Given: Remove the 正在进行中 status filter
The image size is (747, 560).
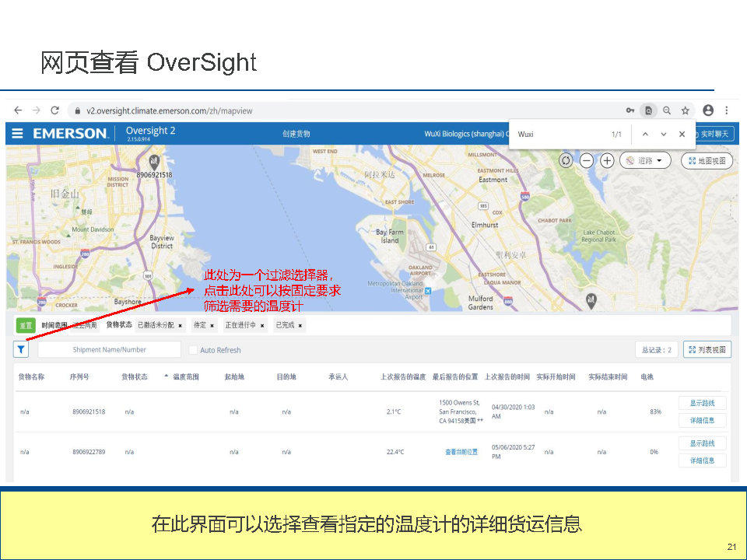Looking at the screenshot, I should [x=262, y=326].
